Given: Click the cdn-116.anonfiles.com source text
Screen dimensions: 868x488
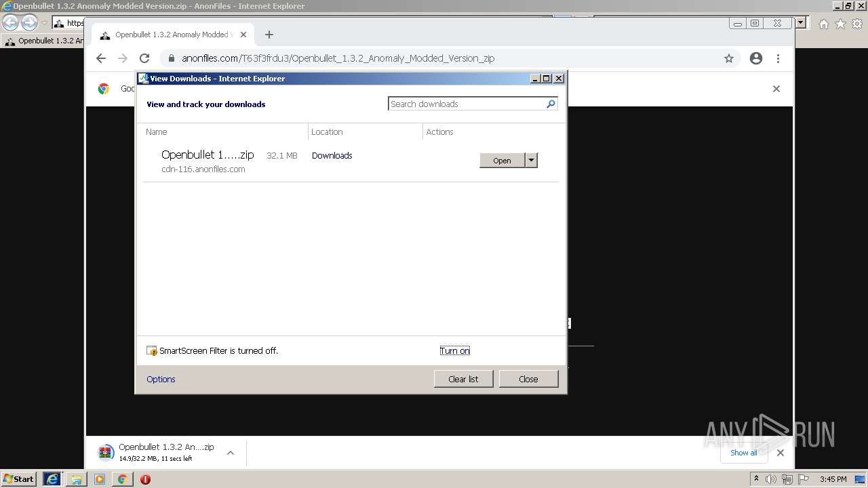Looking at the screenshot, I should click(x=203, y=169).
